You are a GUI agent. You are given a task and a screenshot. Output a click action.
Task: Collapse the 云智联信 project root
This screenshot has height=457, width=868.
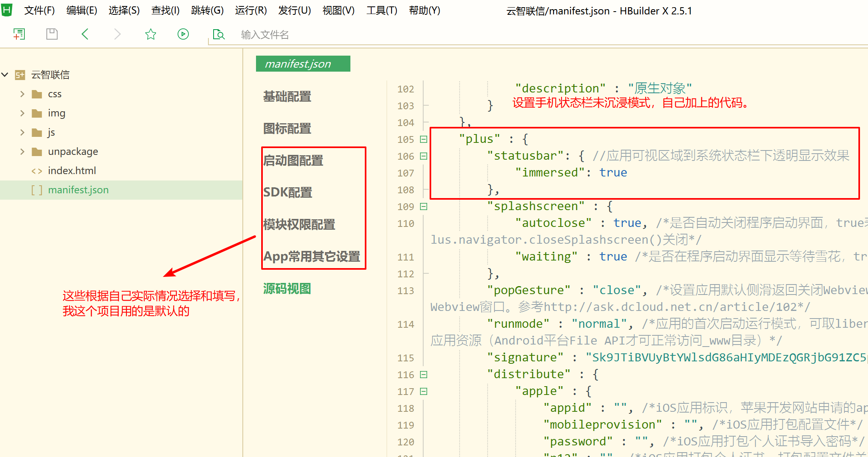5,75
